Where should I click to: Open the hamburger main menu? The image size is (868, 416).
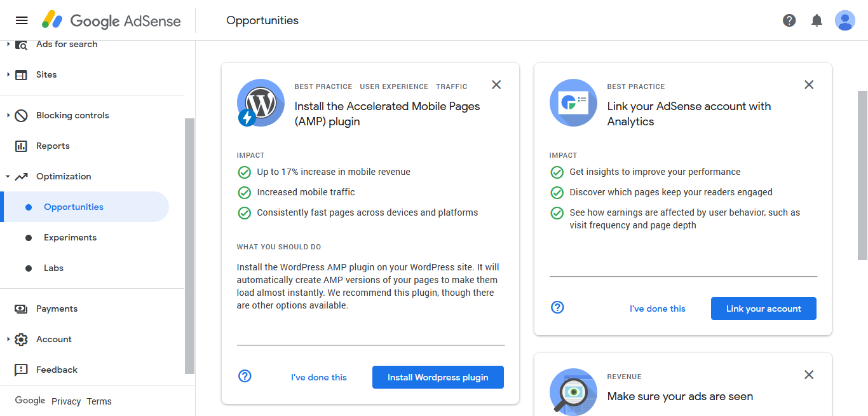pyautogui.click(x=22, y=20)
